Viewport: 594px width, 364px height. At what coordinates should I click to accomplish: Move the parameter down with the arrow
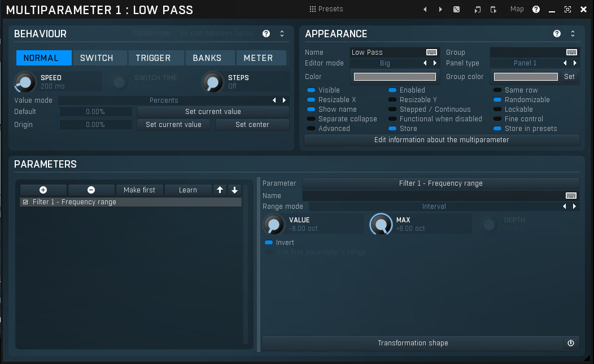tap(235, 190)
